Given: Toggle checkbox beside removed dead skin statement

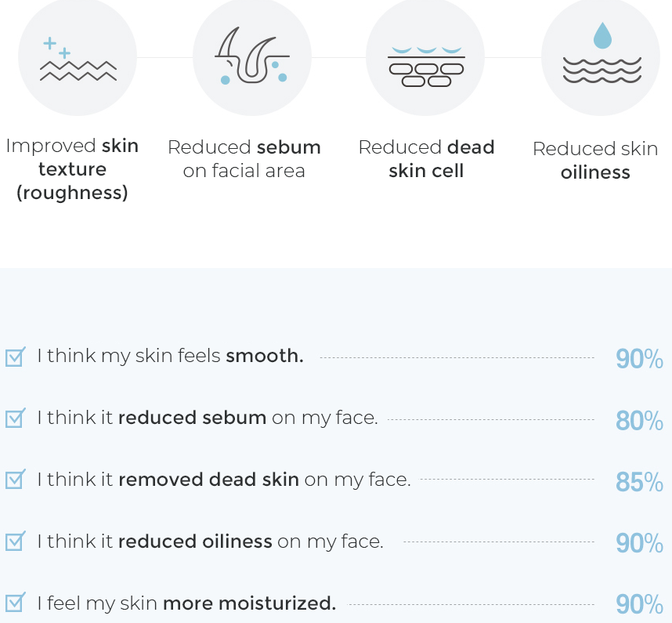Looking at the screenshot, I should point(16,480).
